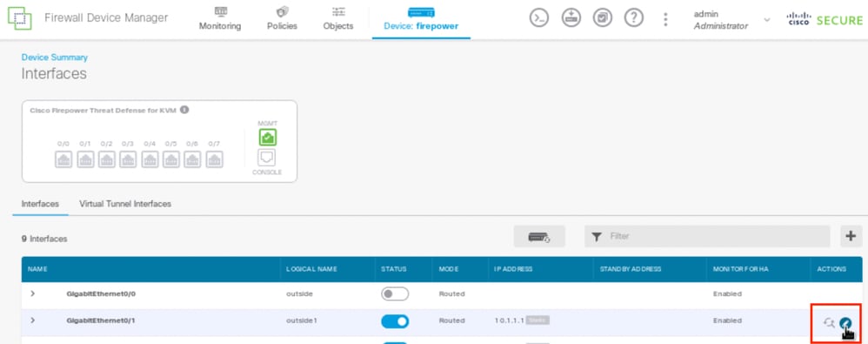Select port 0/7 in device diagram

pyautogui.click(x=214, y=159)
